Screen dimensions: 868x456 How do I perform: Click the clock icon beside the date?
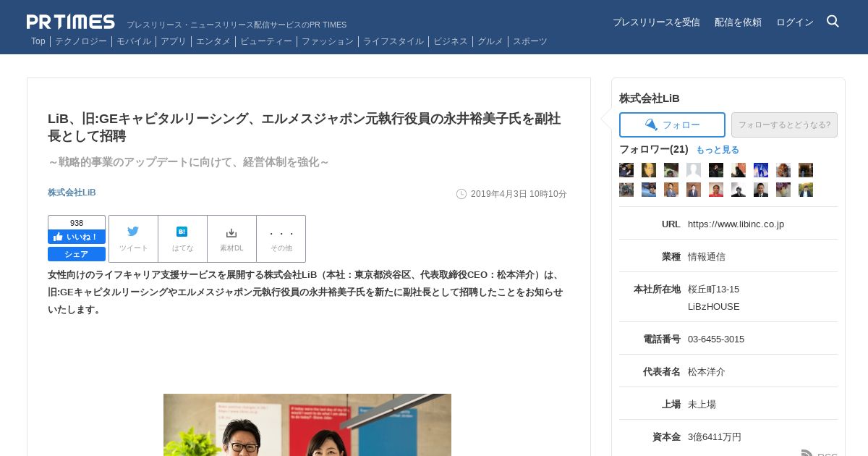(x=461, y=194)
